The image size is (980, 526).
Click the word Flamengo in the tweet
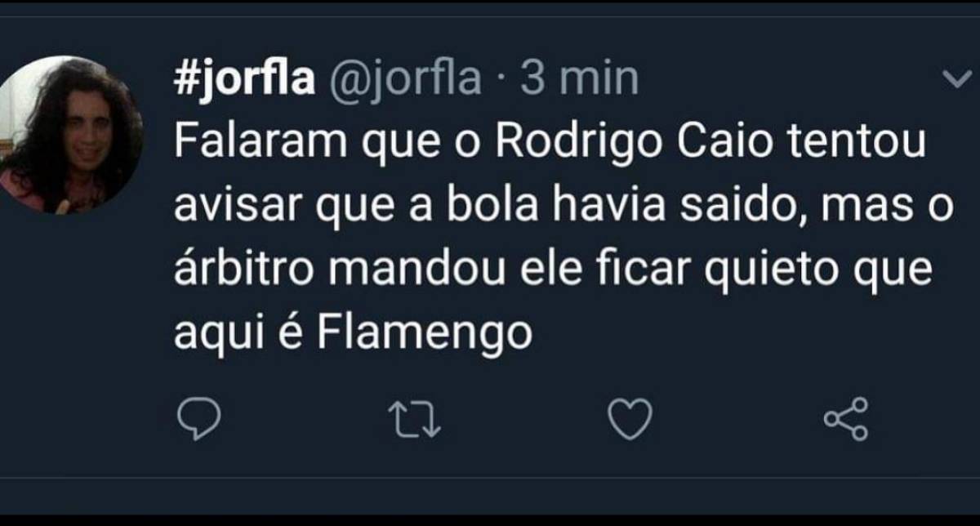tap(423, 332)
